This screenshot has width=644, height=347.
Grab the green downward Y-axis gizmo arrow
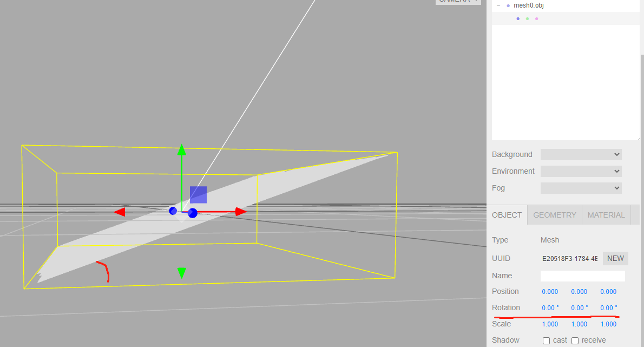point(181,273)
